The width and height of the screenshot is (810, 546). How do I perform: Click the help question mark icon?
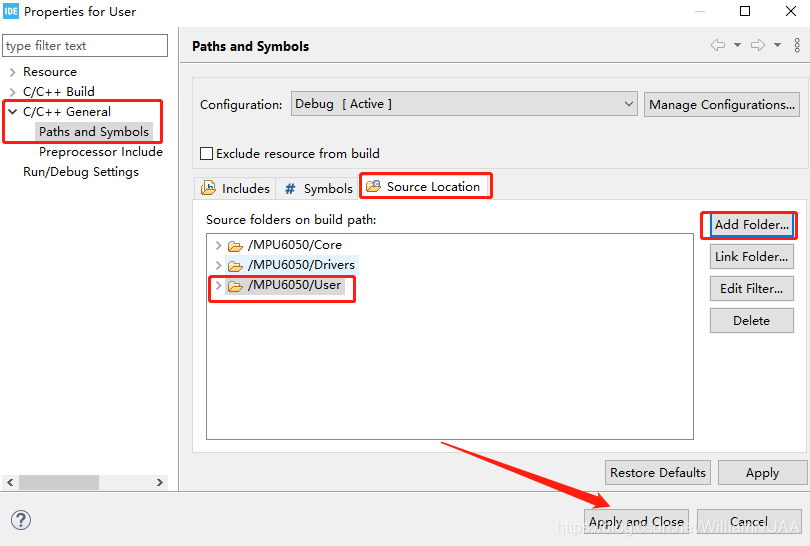21,520
